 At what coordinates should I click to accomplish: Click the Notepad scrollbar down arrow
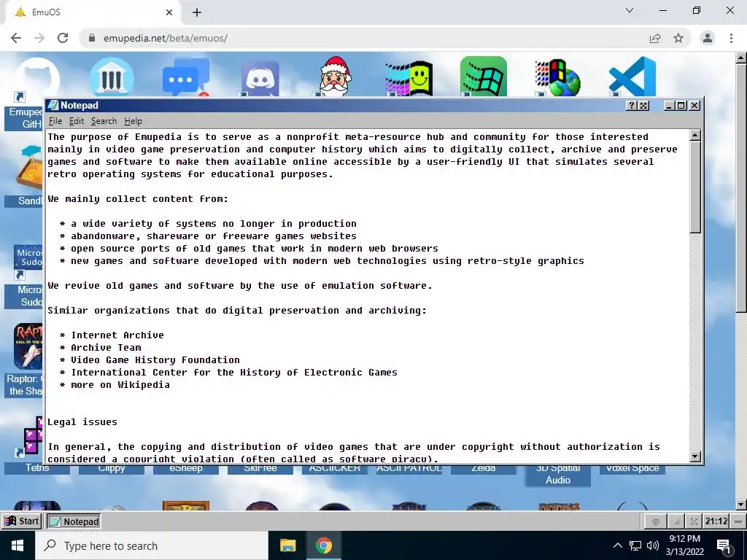[695, 456]
